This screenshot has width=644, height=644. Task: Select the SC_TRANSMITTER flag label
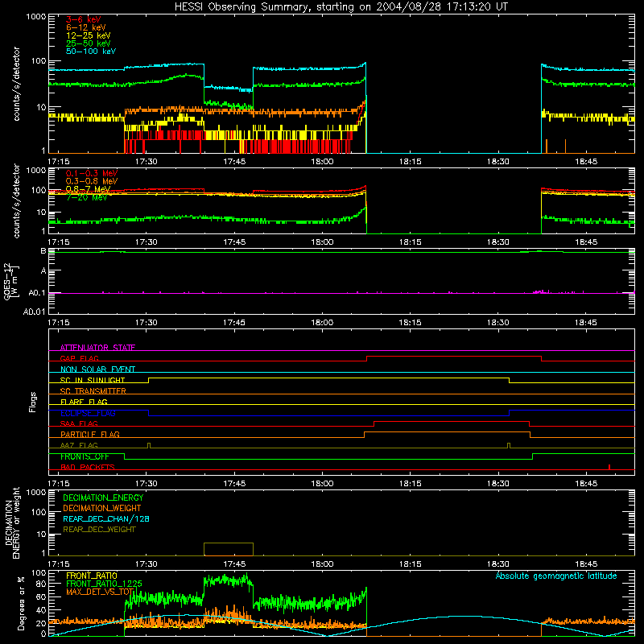[x=93, y=390]
